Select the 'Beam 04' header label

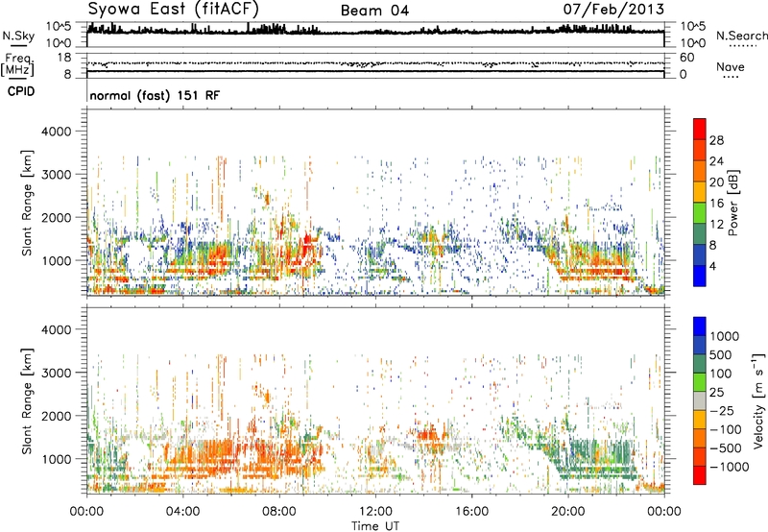click(374, 11)
